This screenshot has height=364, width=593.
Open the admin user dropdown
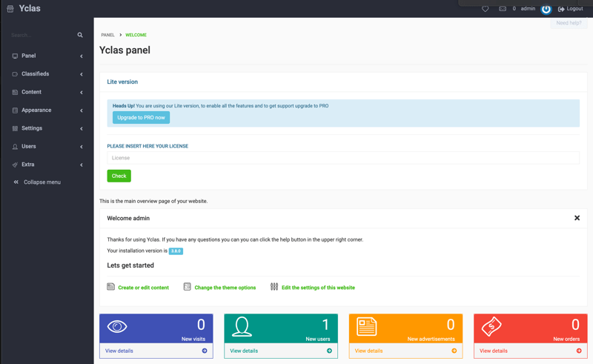(x=528, y=8)
